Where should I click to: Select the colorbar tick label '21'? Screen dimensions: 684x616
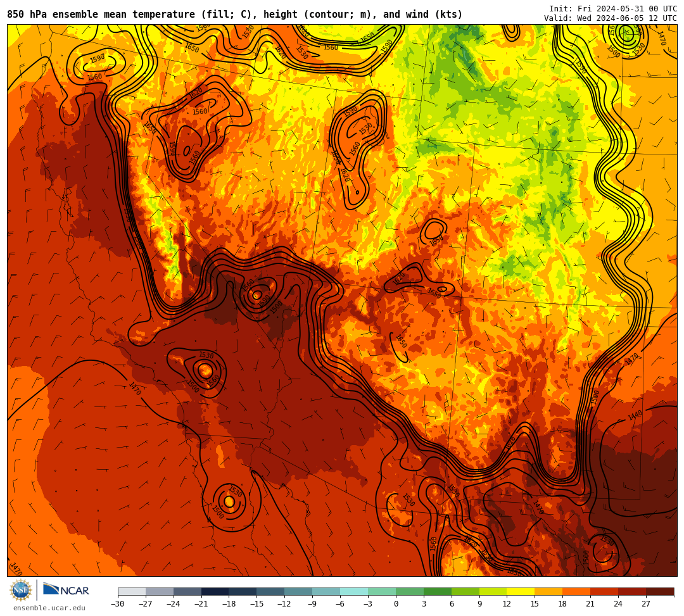591,604
